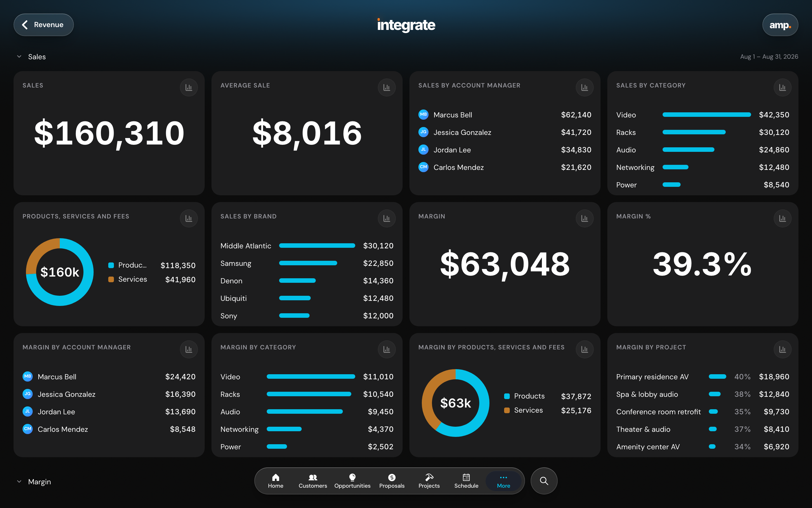The width and height of the screenshot is (812, 508).
Task: Click Jordan Lee JL avatar in margin list
Action: pyautogui.click(x=28, y=411)
